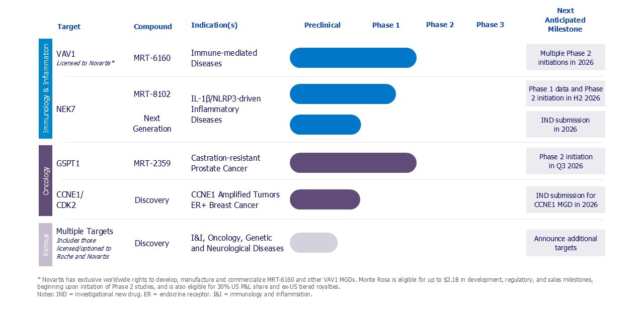Select the Various vertical category label
The height and width of the screenshot is (317, 644).
click(45, 245)
